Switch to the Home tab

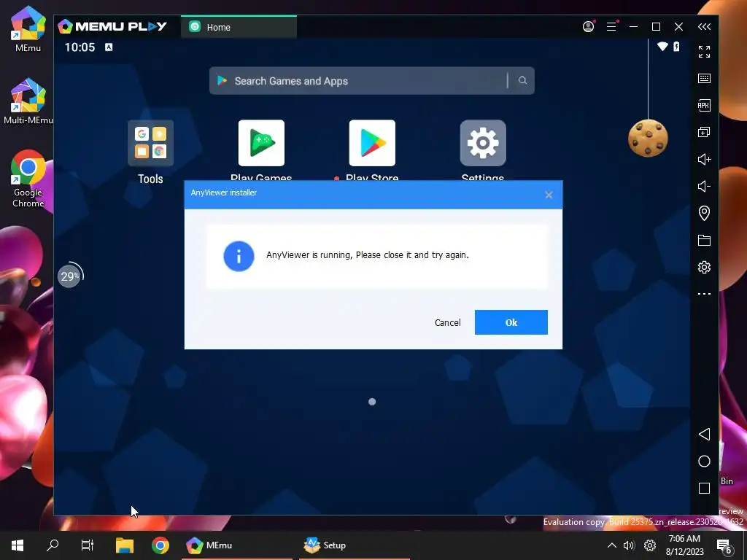tap(239, 27)
